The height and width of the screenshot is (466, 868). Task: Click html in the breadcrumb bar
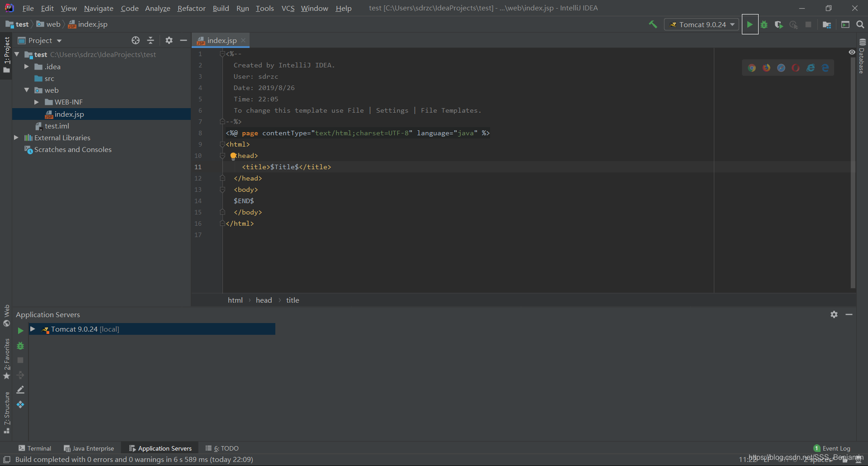click(235, 300)
